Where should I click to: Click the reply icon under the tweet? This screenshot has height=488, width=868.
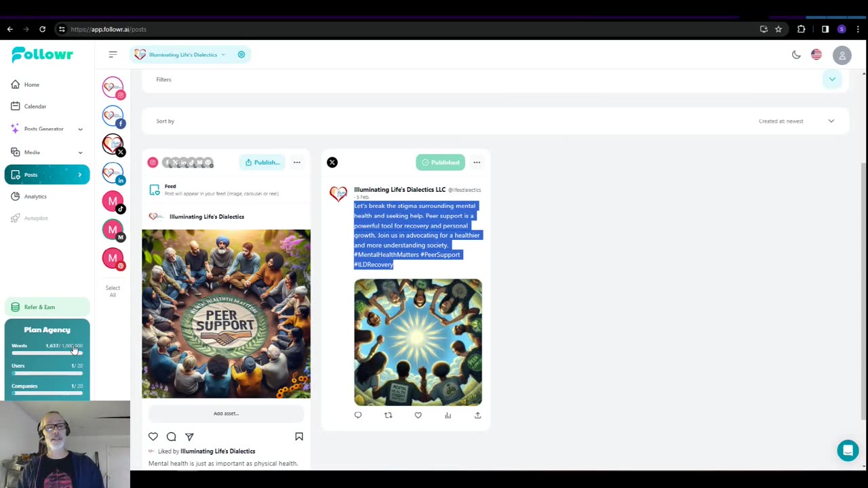(x=358, y=415)
